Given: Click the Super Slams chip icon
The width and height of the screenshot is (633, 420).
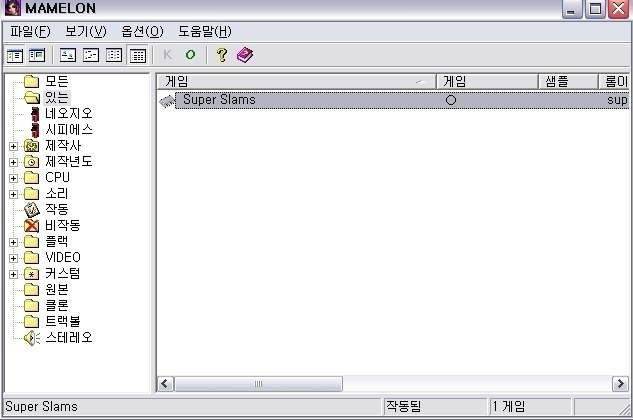Looking at the screenshot, I should coord(167,101).
